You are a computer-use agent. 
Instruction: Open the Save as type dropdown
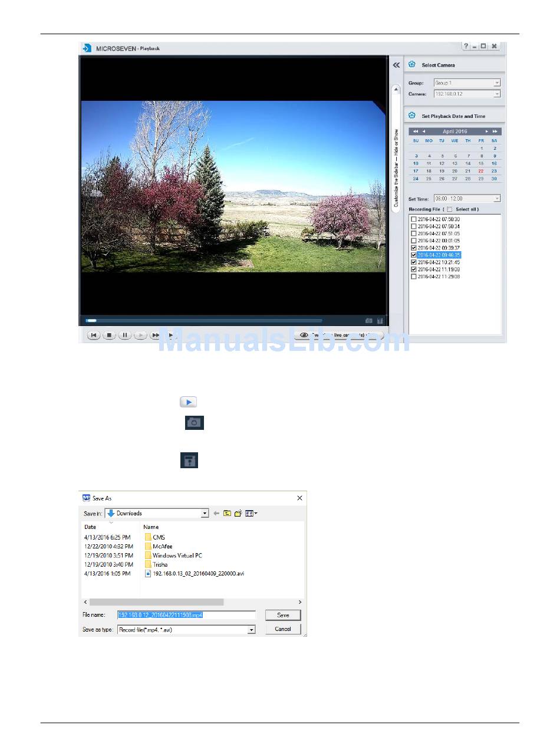pyautogui.click(x=186, y=630)
